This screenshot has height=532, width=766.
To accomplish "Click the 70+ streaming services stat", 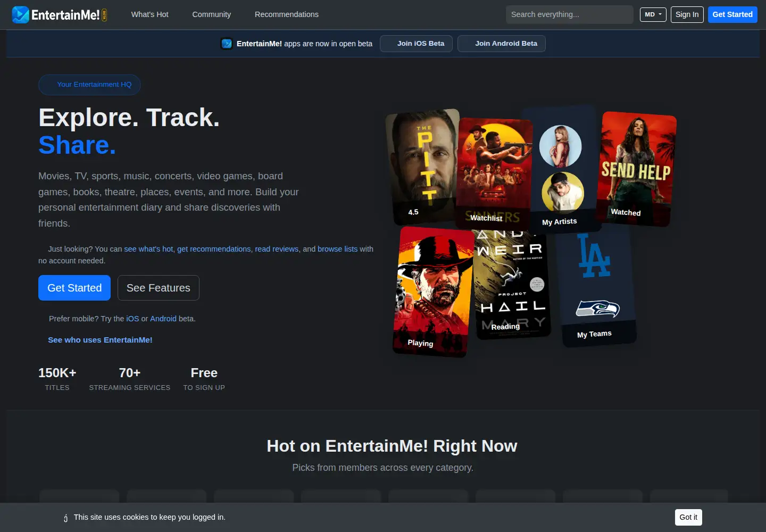I will pos(130,379).
